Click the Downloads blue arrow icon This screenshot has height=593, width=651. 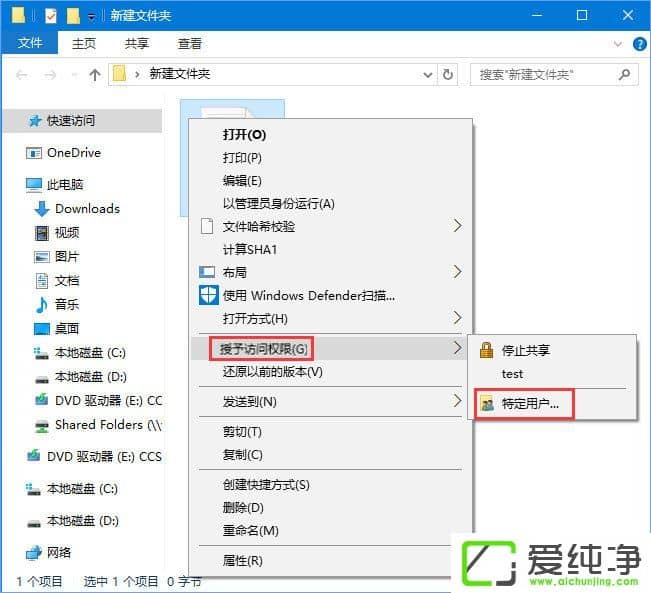[x=42, y=209]
